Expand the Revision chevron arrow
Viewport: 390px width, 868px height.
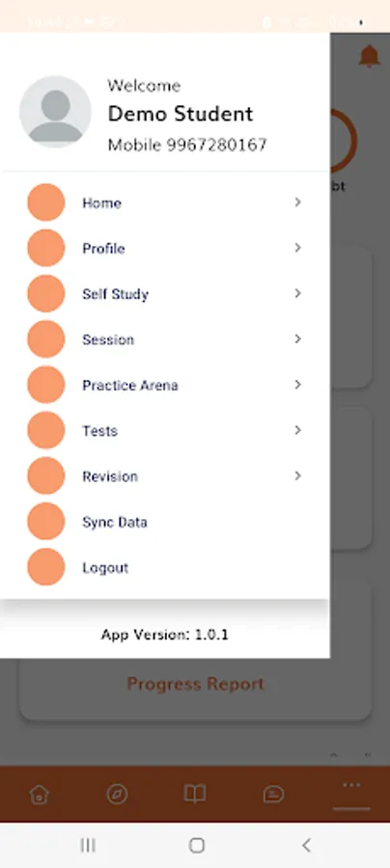pos(298,475)
